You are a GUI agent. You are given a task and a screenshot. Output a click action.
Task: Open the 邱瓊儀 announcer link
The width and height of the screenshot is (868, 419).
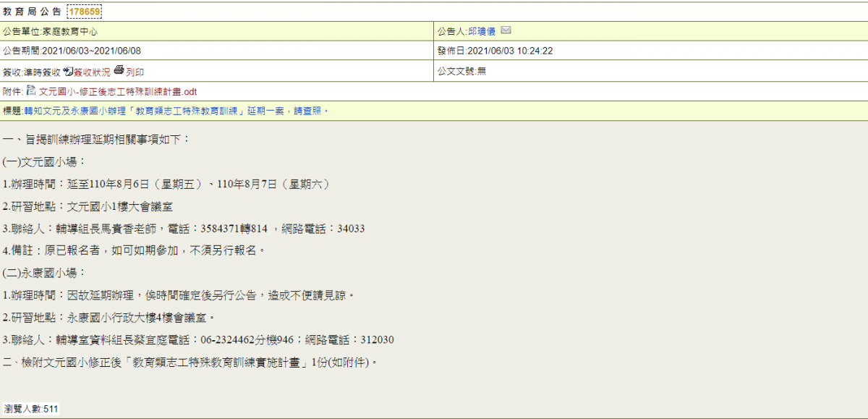[482, 31]
